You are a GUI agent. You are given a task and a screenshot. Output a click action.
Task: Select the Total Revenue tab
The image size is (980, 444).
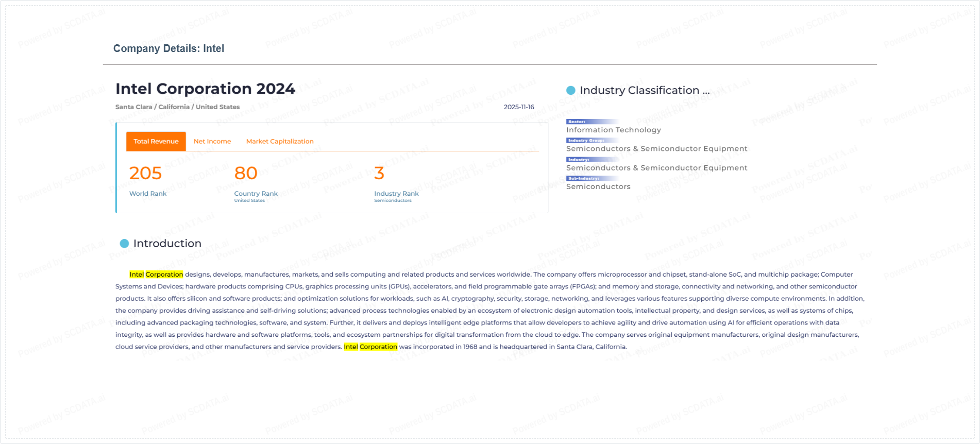click(x=156, y=141)
